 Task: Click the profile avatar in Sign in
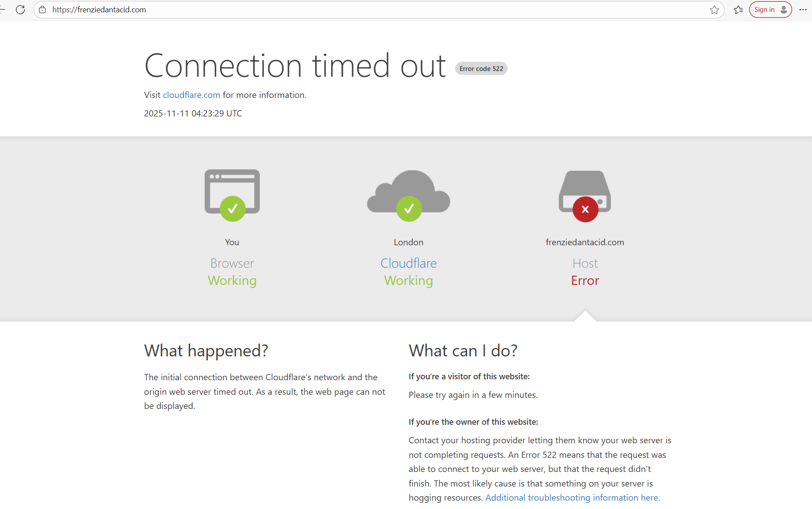[784, 10]
